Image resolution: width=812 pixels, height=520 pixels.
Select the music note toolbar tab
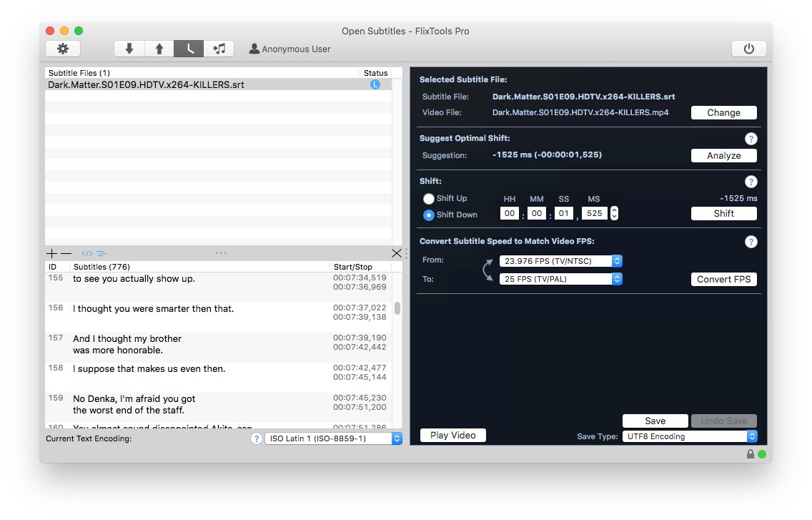(x=219, y=49)
